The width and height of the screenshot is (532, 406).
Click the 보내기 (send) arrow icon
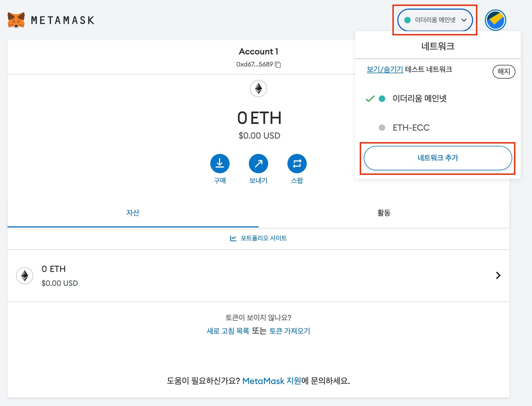(258, 164)
